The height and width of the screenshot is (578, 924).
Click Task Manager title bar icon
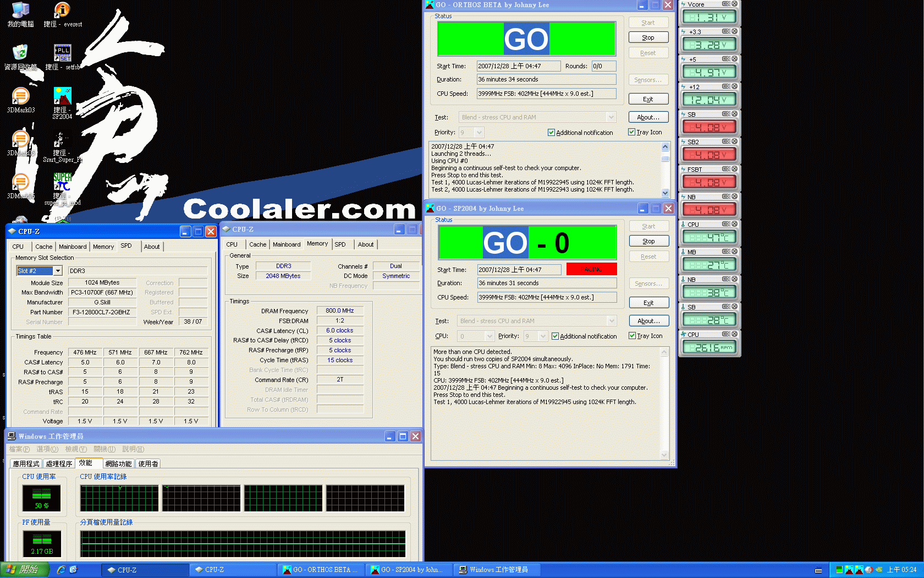pyautogui.click(x=12, y=436)
